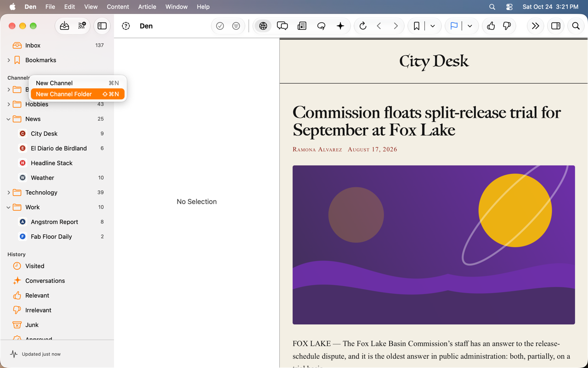The image size is (588, 368).
Task: Open the Conversations history item
Action: 57,281
